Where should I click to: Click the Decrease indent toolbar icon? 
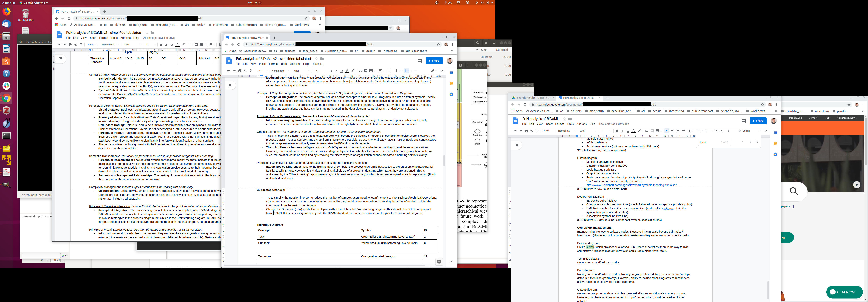[x=716, y=131]
